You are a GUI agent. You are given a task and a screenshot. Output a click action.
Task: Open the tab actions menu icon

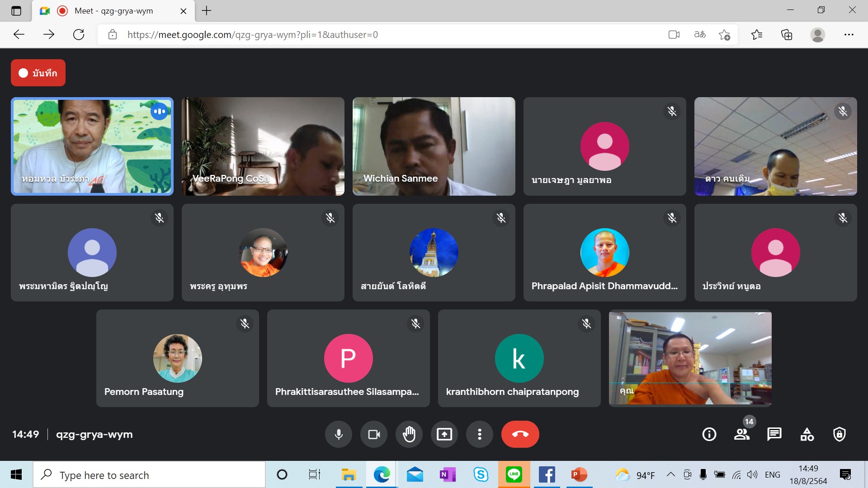coord(16,11)
